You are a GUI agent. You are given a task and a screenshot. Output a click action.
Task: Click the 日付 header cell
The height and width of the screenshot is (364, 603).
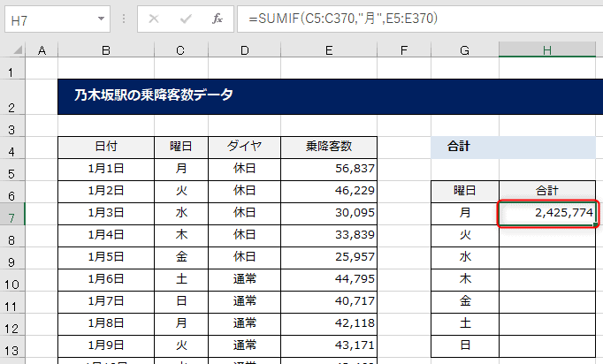106,148
